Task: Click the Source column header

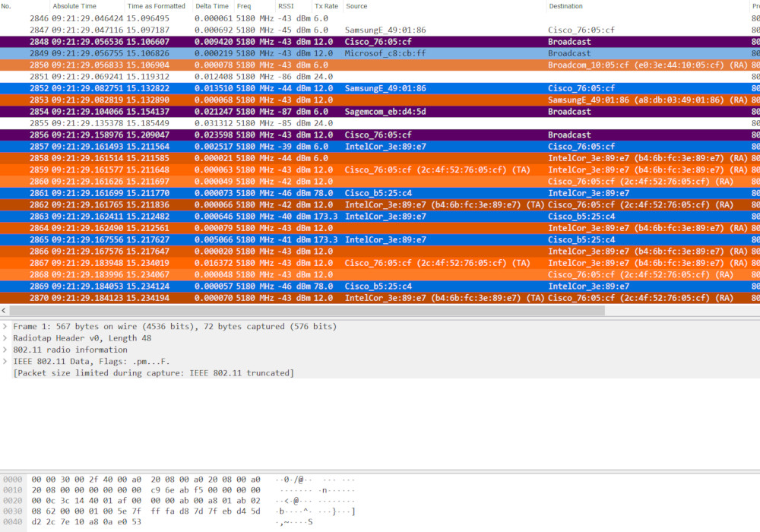Action: tap(357, 6)
